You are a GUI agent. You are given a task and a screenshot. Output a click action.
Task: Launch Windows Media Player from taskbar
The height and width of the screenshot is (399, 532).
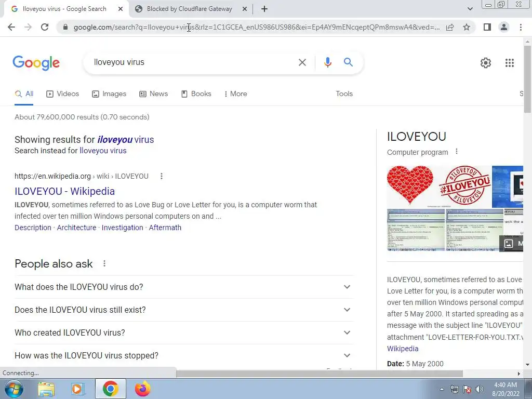pos(77,389)
